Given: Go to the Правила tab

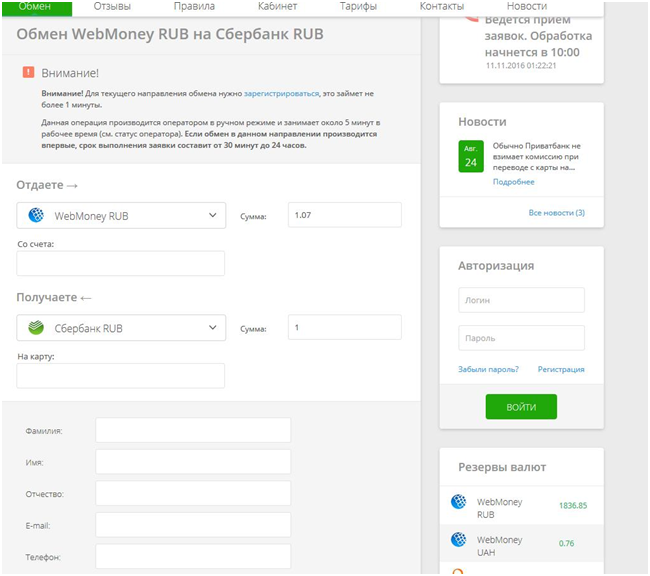Looking at the screenshot, I should 194,7.
